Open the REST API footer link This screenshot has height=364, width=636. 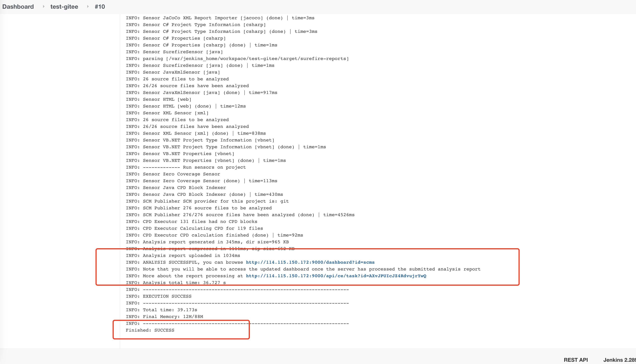576,360
